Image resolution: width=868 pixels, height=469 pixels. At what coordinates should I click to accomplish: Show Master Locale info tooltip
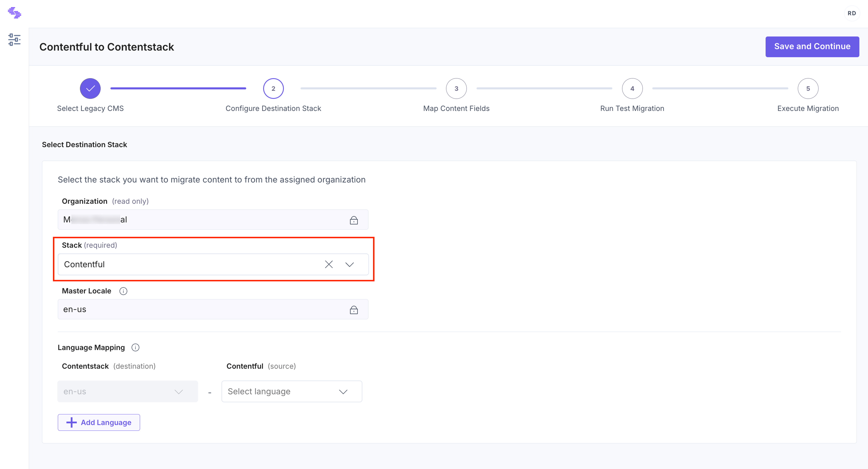click(x=123, y=291)
